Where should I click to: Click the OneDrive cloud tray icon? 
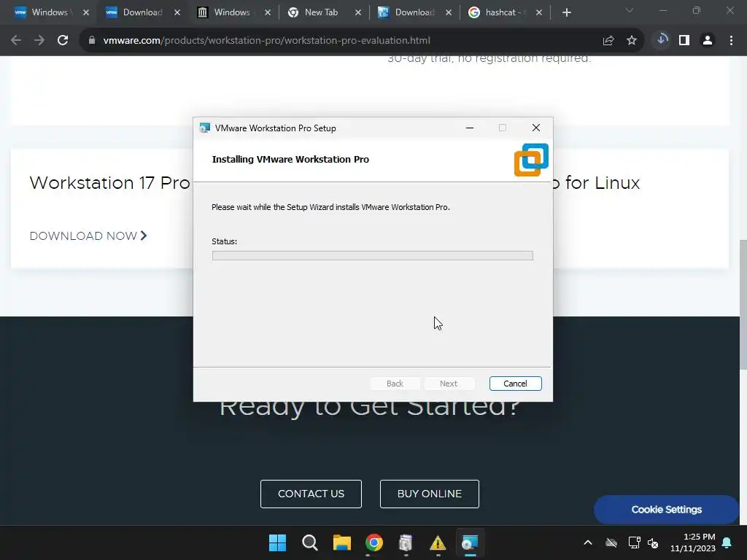pos(611,542)
